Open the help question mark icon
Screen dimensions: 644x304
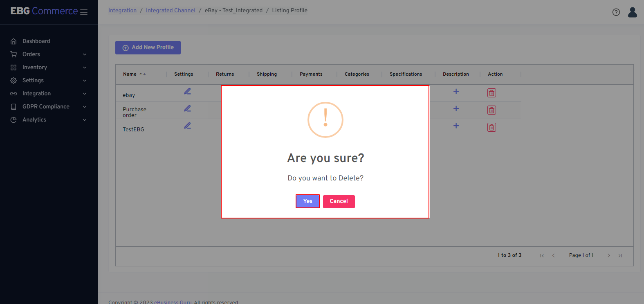click(x=616, y=12)
